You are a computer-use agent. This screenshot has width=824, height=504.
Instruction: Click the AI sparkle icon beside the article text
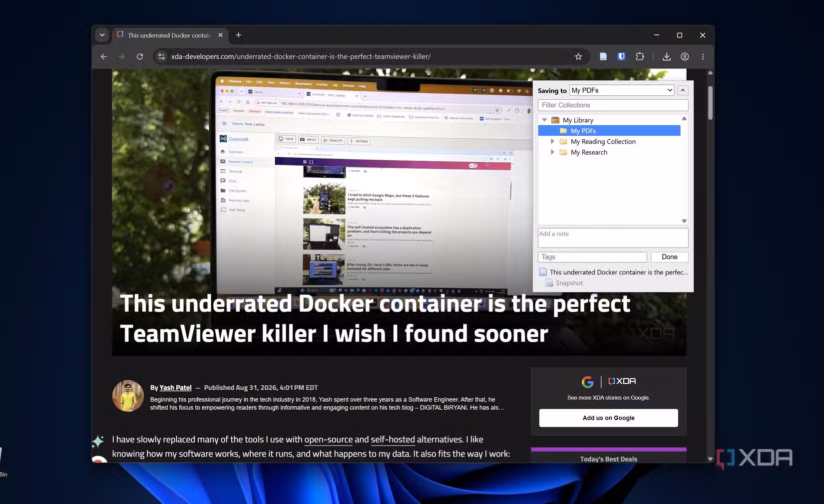[x=98, y=441]
